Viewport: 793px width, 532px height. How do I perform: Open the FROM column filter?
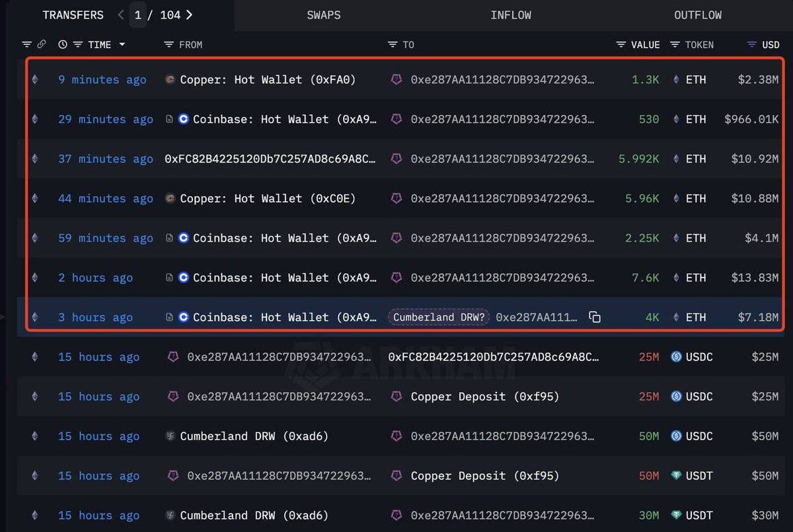[x=169, y=44]
